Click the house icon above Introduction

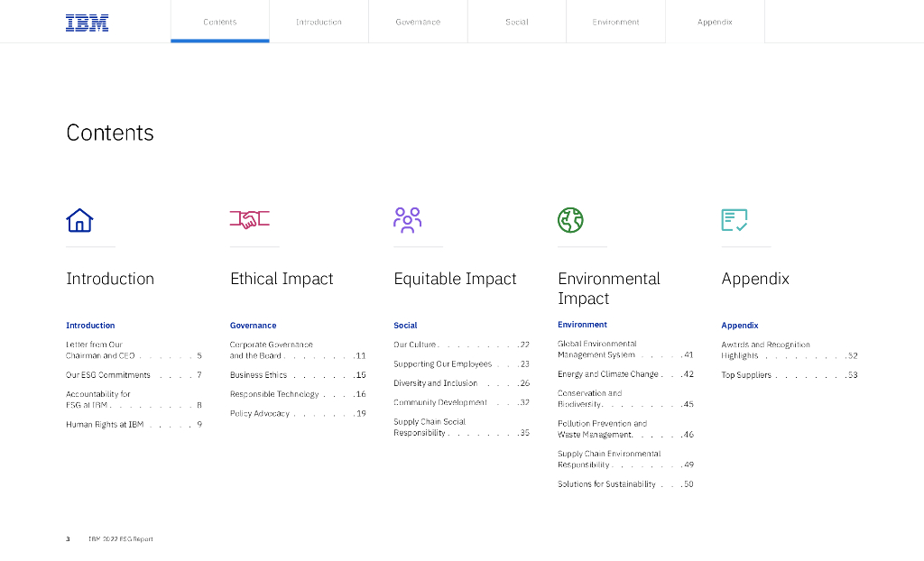click(79, 220)
